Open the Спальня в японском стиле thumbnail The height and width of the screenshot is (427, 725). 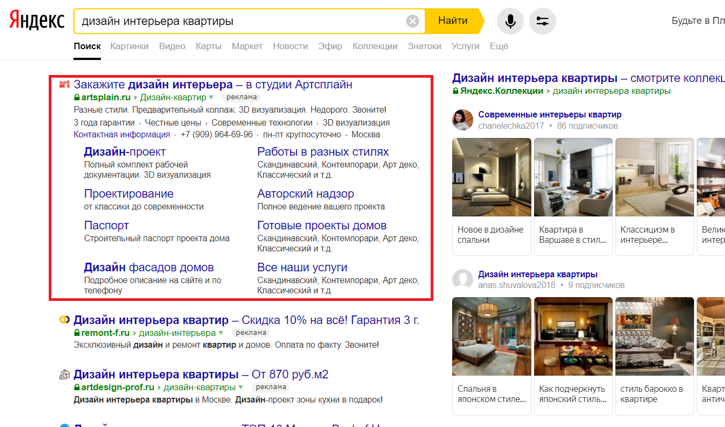point(492,356)
